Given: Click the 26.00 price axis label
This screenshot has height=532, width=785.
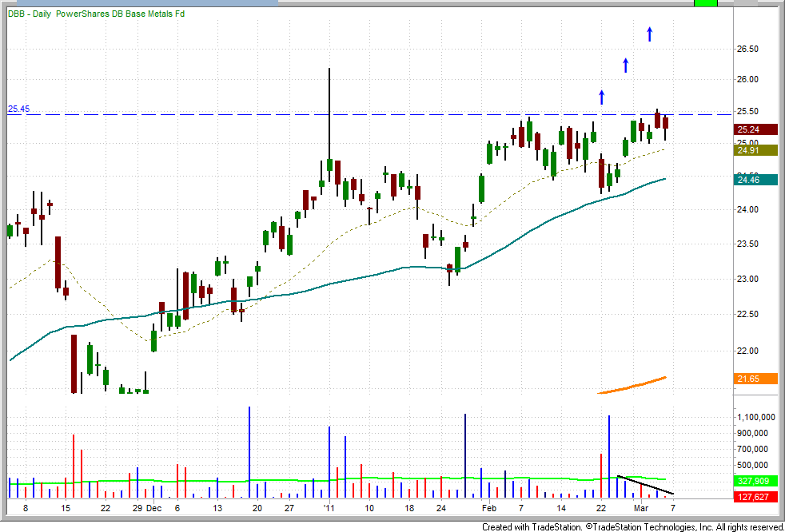Looking at the screenshot, I should 750,80.
